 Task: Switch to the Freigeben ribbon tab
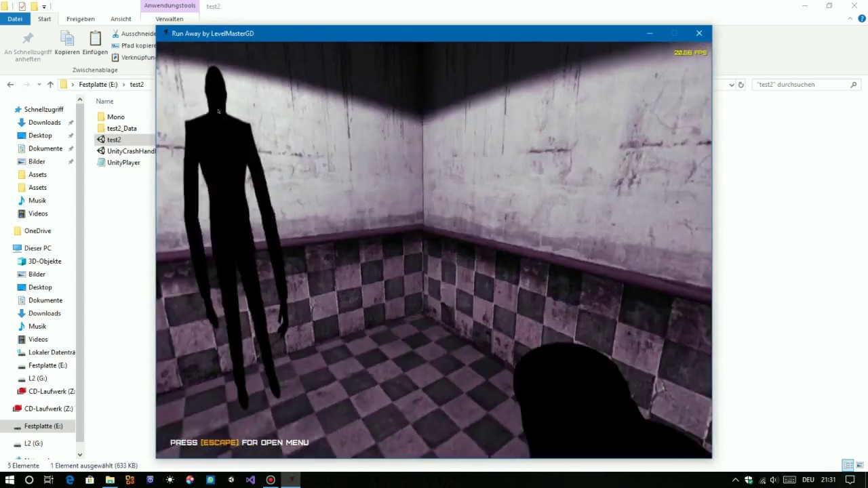(x=81, y=19)
